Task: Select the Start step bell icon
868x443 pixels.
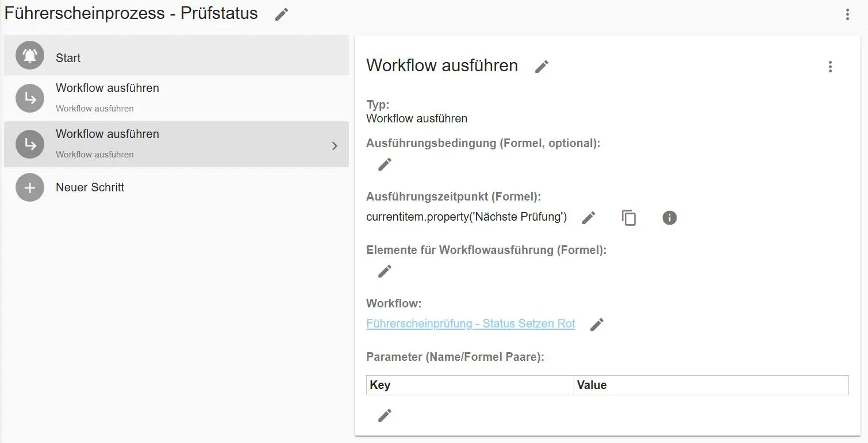Action: point(30,56)
